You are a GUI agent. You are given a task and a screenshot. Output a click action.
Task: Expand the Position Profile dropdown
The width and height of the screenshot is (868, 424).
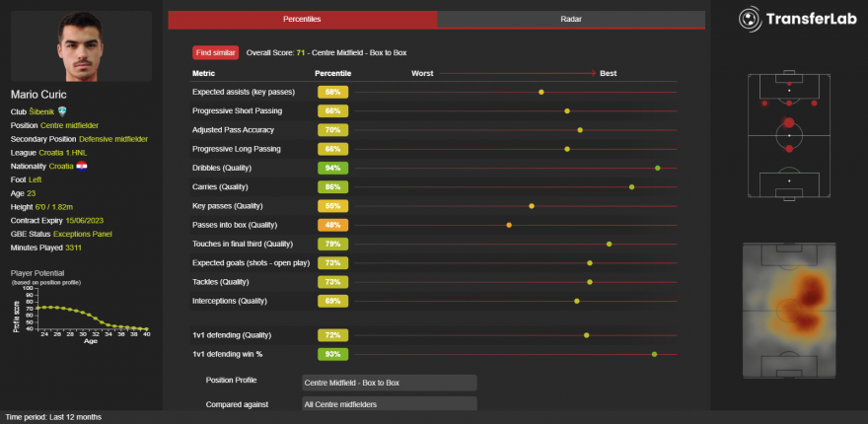[x=389, y=382]
